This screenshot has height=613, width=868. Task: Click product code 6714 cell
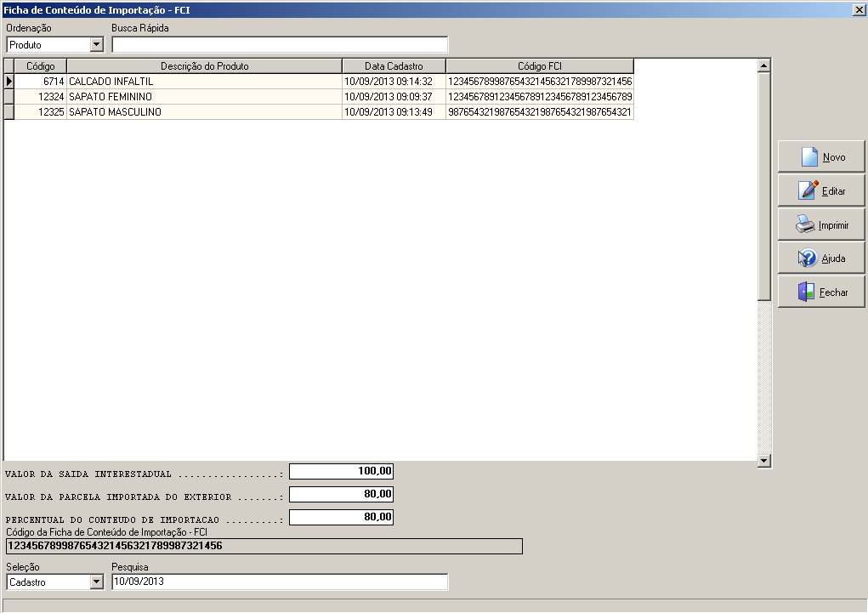tap(41, 82)
